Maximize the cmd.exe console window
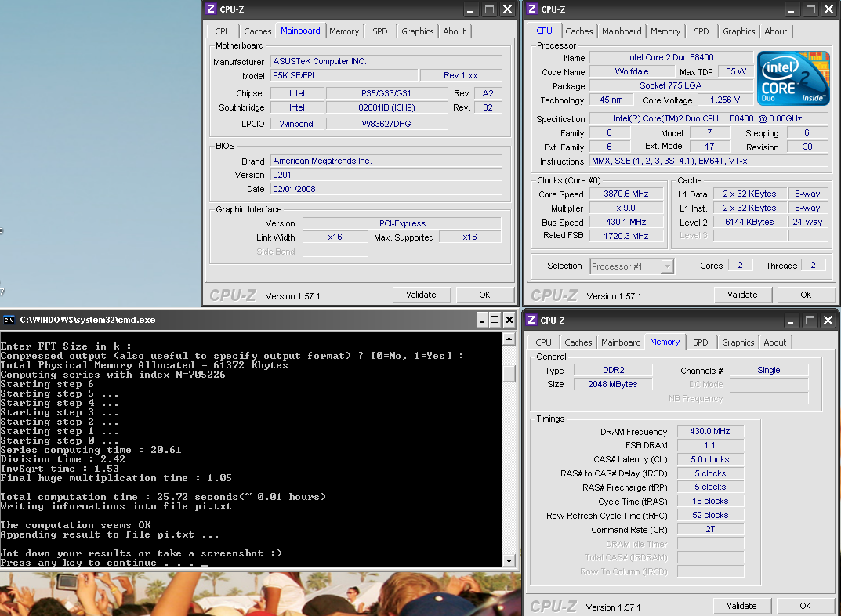841x616 pixels. (495, 320)
